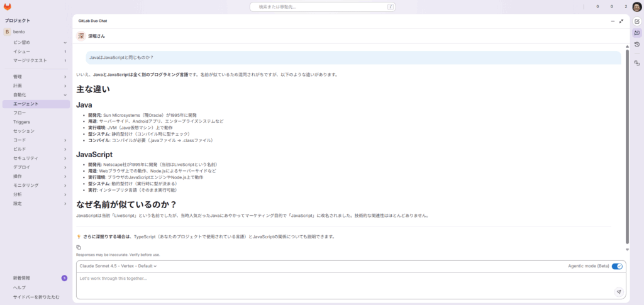Select the active Duo Chat icon

click(636, 33)
